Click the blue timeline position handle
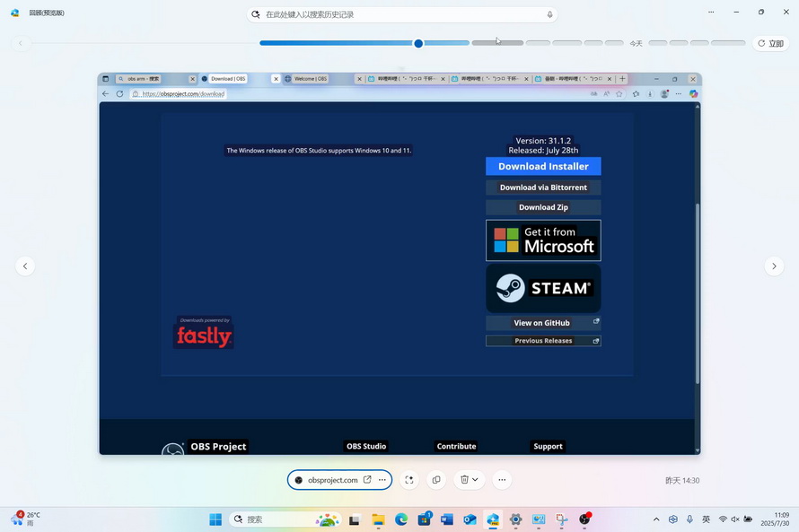The width and height of the screenshot is (799, 532). 418,43
